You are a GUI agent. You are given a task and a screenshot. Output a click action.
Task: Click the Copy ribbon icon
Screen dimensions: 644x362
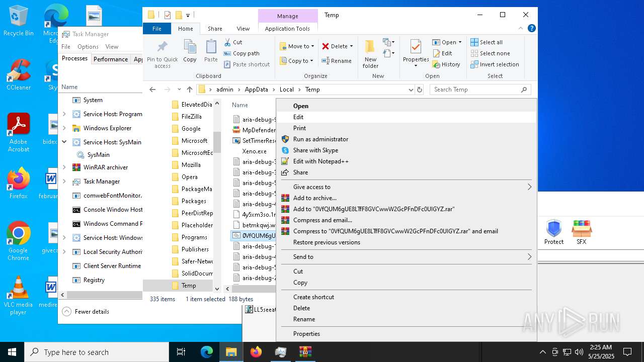tap(190, 51)
